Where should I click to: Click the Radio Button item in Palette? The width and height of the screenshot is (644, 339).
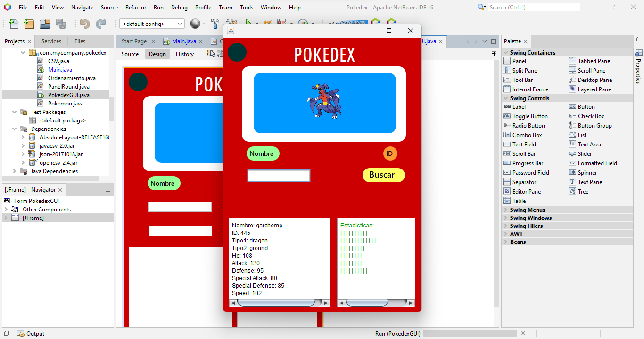pos(524,125)
